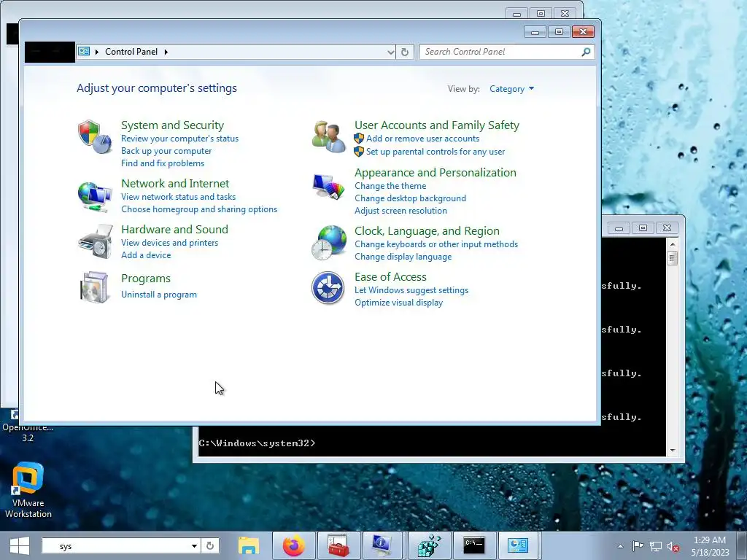The width and height of the screenshot is (747, 560).
Task: Open the Ease of Access blue circle icon
Action: pyautogui.click(x=328, y=288)
